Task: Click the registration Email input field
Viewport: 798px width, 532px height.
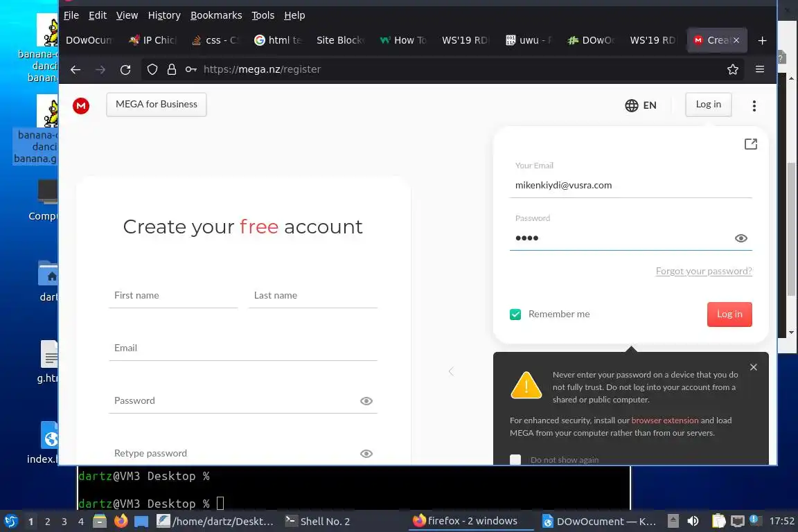Action: pos(242,348)
